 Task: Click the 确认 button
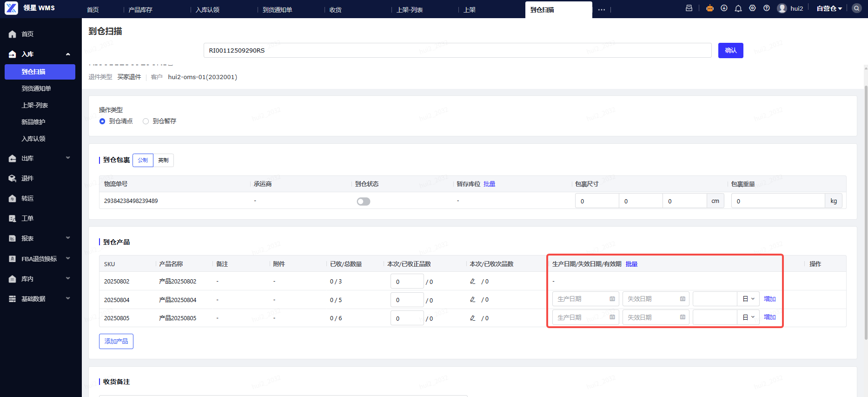[730, 50]
